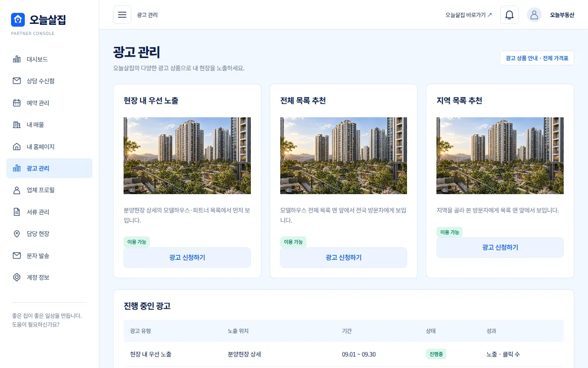Click the 계정 정보 gear icon
The image size is (588, 368).
[x=17, y=277]
